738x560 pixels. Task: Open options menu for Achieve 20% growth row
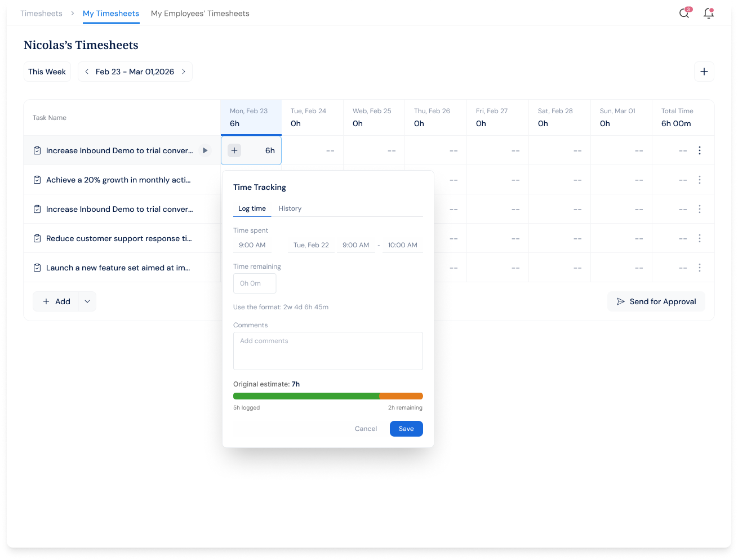tap(700, 180)
